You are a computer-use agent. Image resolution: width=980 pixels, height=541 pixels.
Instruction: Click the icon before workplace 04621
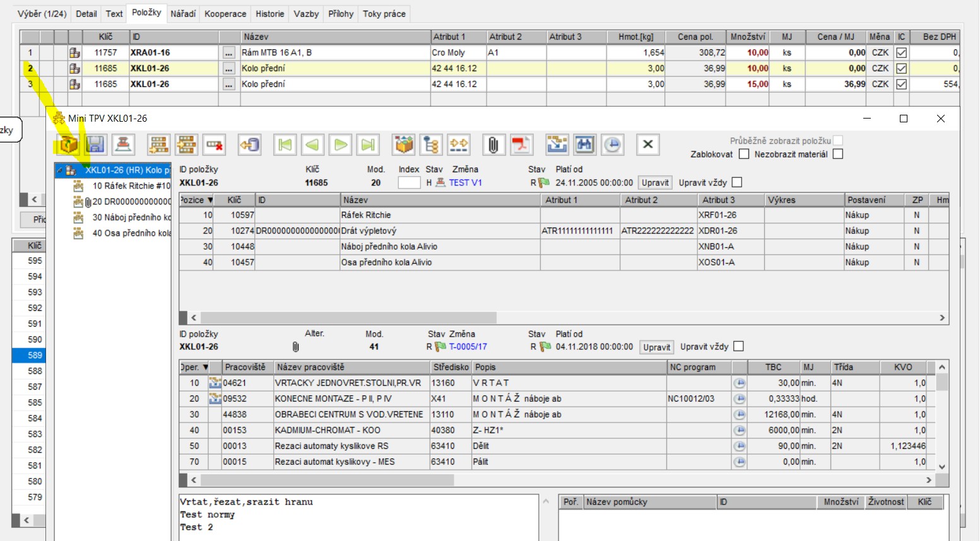[x=215, y=383]
